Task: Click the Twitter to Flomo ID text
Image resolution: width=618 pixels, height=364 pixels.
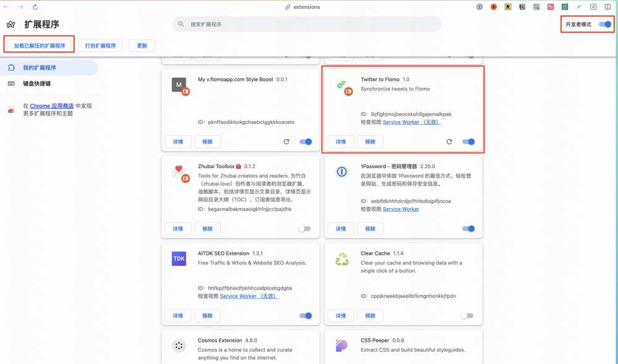Action: tap(406, 114)
